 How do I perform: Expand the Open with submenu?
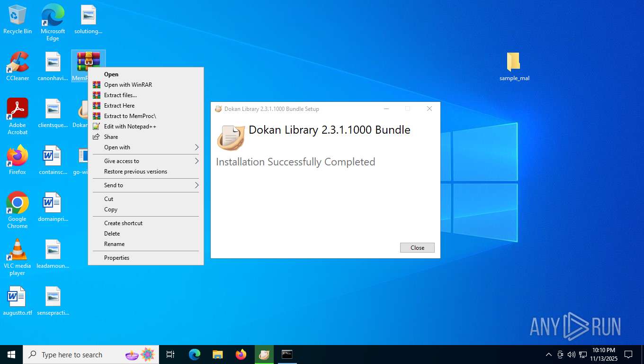pos(146,147)
